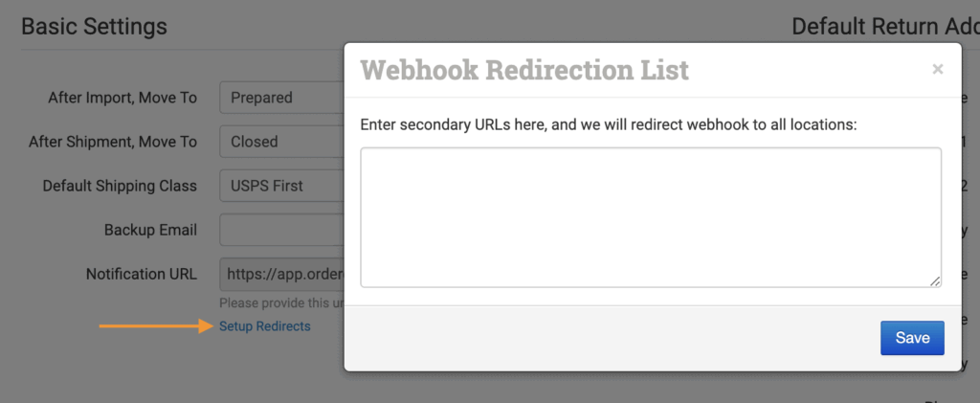Click the secondary URLs text area
The width and height of the screenshot is (980, 403).
click(651, 216)
